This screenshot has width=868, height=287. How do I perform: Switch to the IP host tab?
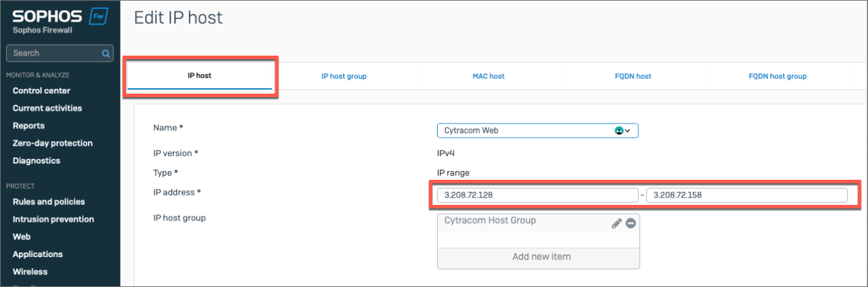point(199,76)
